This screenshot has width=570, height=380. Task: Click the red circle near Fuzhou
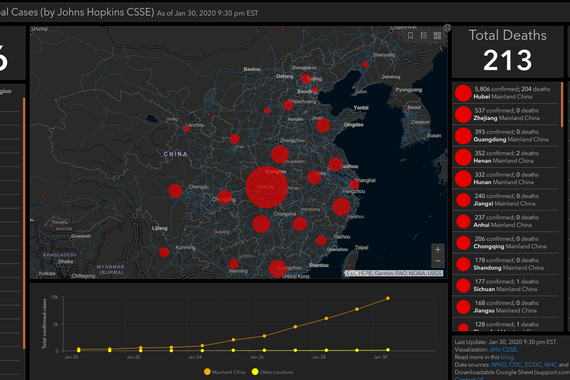coord(321,240)
